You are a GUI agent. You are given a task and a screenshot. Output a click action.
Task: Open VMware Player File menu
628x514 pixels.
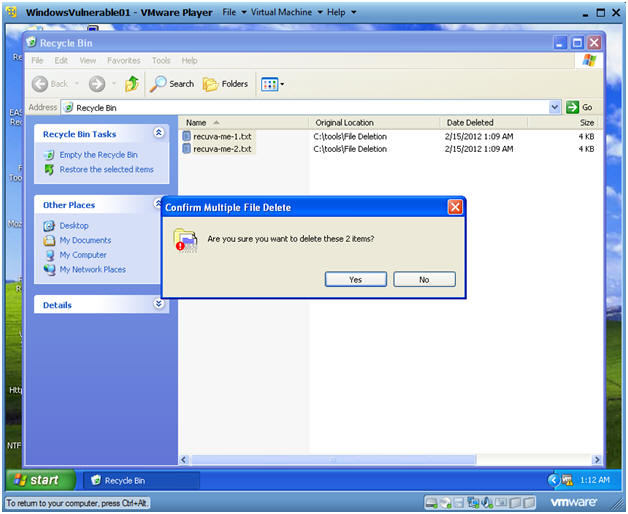[x=234, y=12]
